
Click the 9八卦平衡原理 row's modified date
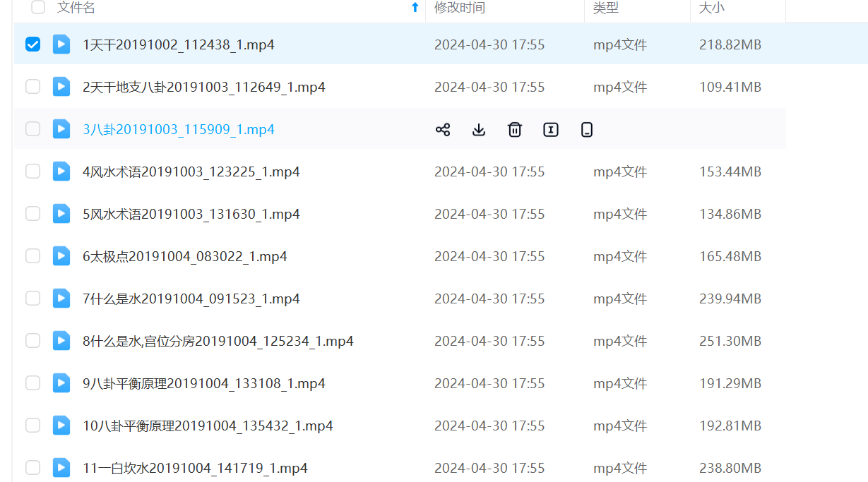point(489,383)
